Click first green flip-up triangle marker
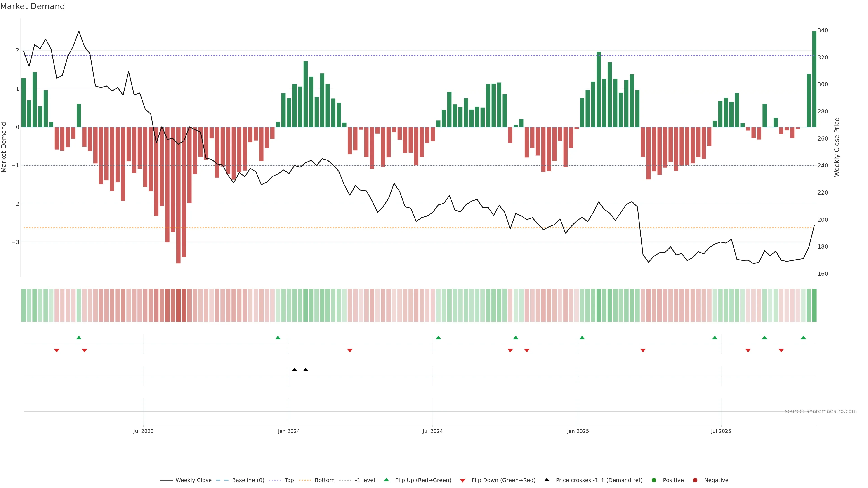The image size is (868, 488). pyautogui.click(x=79, y=338)
